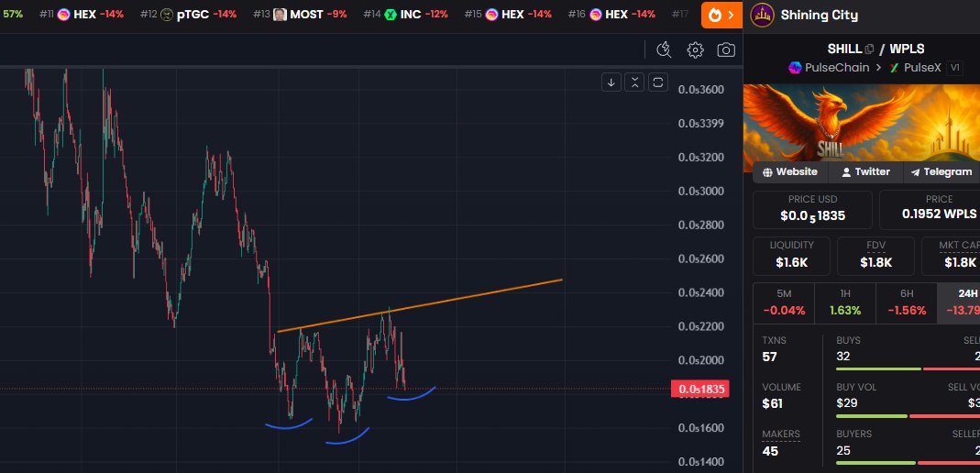Click the red current price label 0.0₅1835

pyautogui.click(x=700, y=390)
